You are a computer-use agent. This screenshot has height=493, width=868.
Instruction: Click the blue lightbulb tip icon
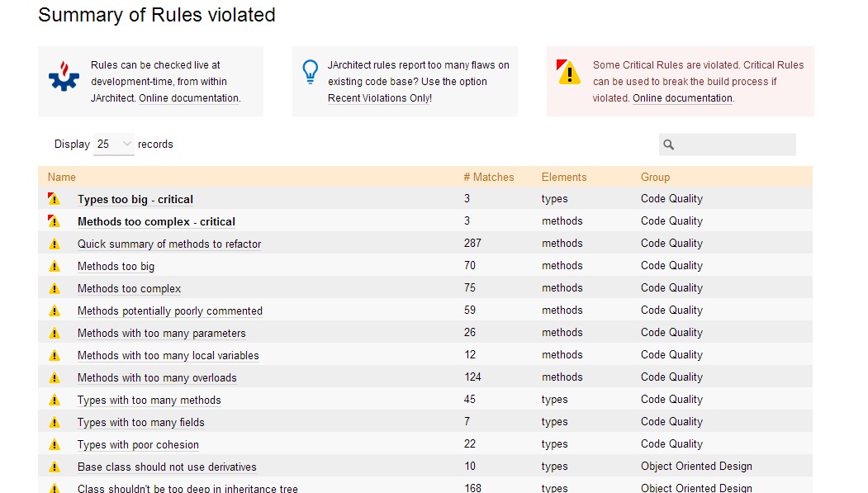click(x=310, y=72)
